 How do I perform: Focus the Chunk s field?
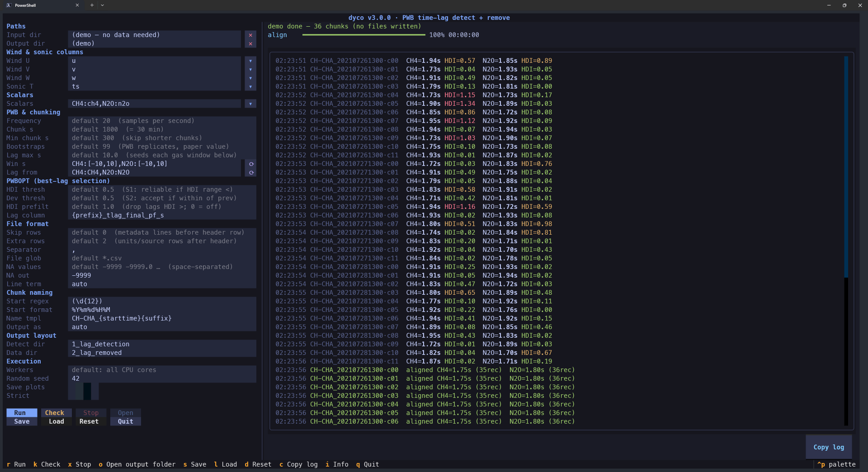tap(162, 129)
